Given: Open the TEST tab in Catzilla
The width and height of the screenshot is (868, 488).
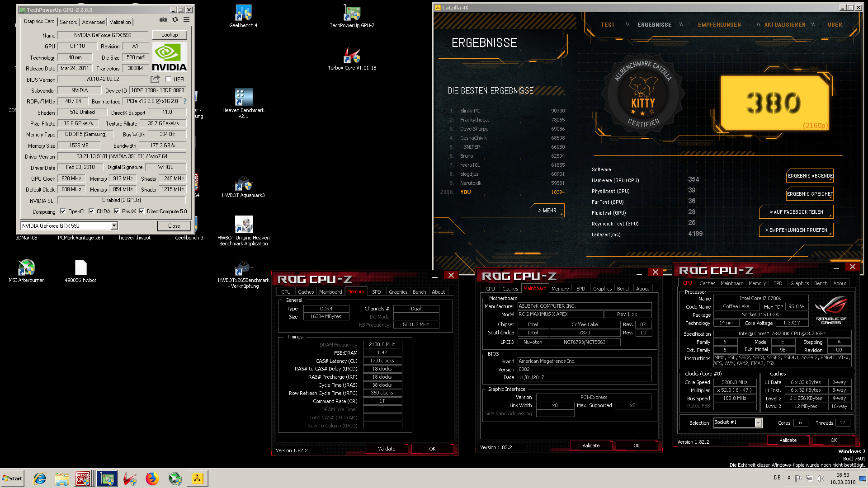Looking at the screenshot, I should 608,25.
